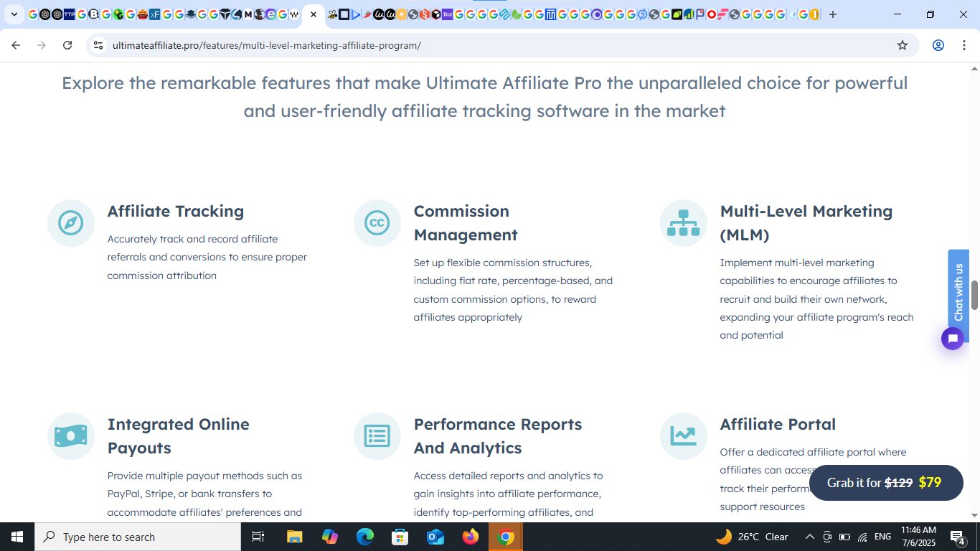Open Firefox from the taskbar

[471, 537]
